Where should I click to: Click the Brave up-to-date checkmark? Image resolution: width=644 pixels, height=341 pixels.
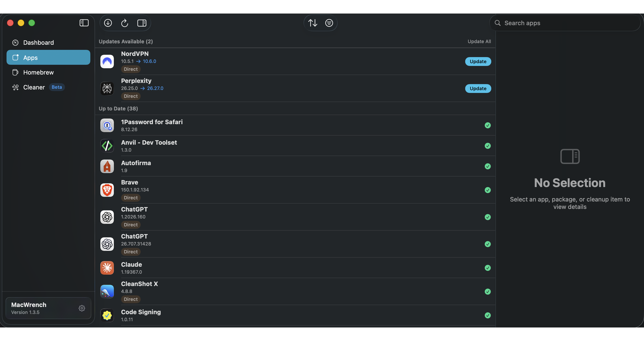[x=488, y=190]
